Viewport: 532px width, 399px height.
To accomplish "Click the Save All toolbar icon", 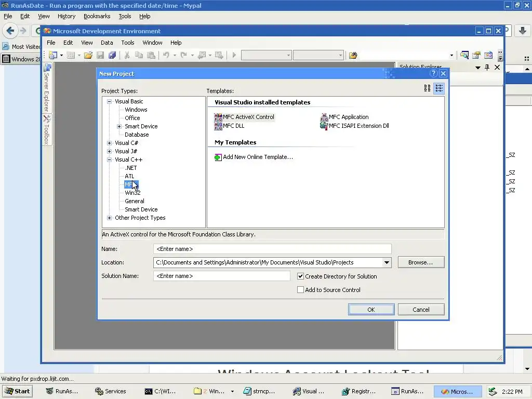I will pos(112,55).
